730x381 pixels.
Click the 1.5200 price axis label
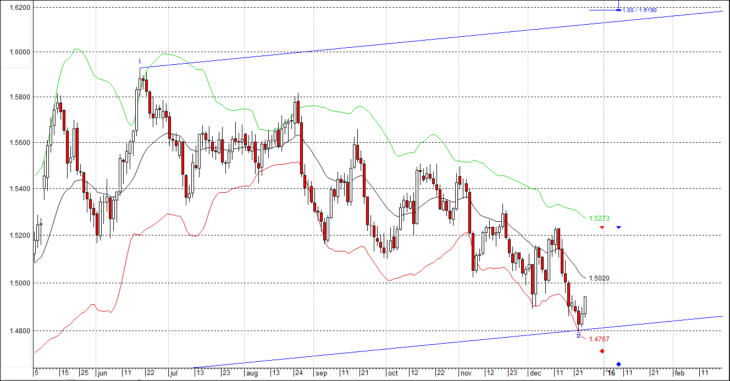[x=20, y=235]
